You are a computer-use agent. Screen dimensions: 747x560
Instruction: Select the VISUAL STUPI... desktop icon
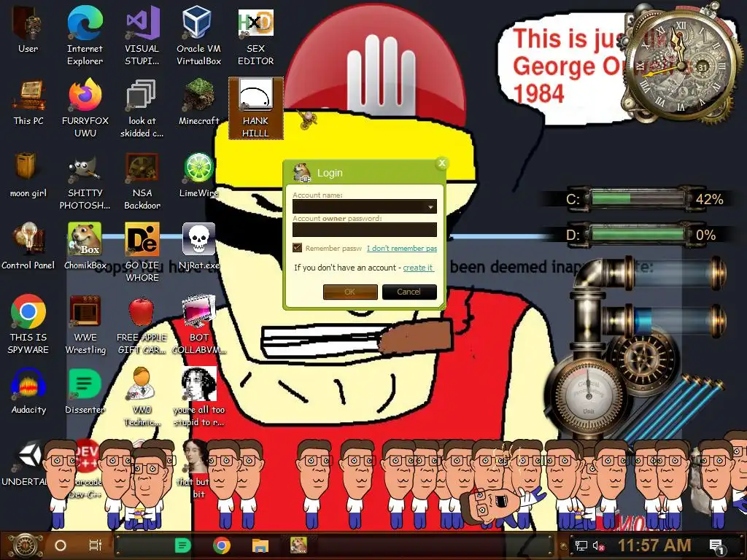(x=142, y=36)
